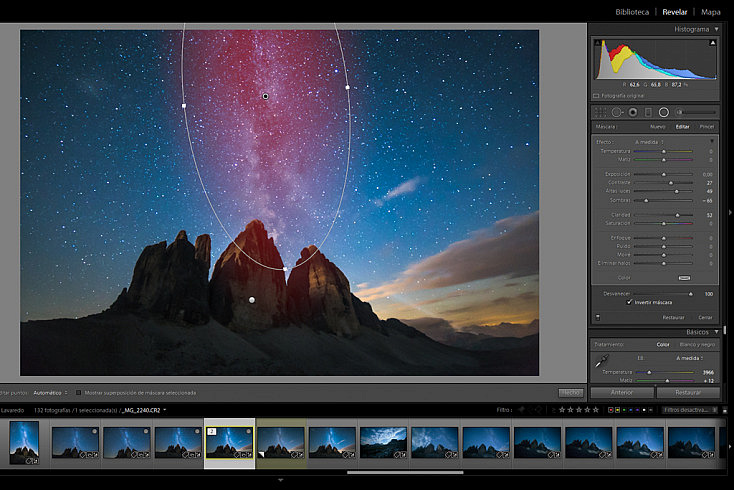Select the highlighted filmstrip thumbnail numbered 2
The width and height of the screenshot is (734, 490).
pos(229,443)
